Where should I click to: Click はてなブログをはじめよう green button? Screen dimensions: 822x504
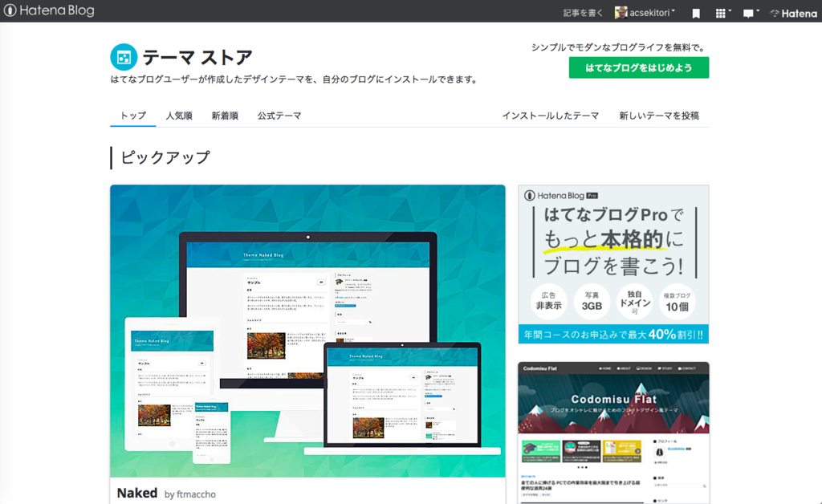point(638,67)
